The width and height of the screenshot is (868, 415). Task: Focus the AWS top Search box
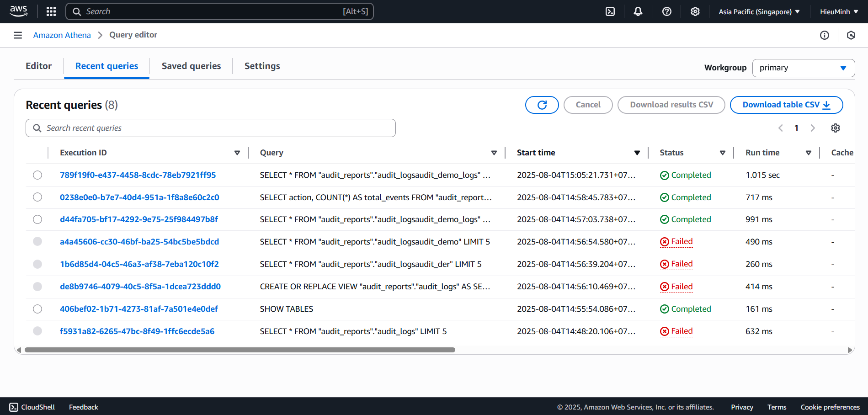[x=220, y=11]
